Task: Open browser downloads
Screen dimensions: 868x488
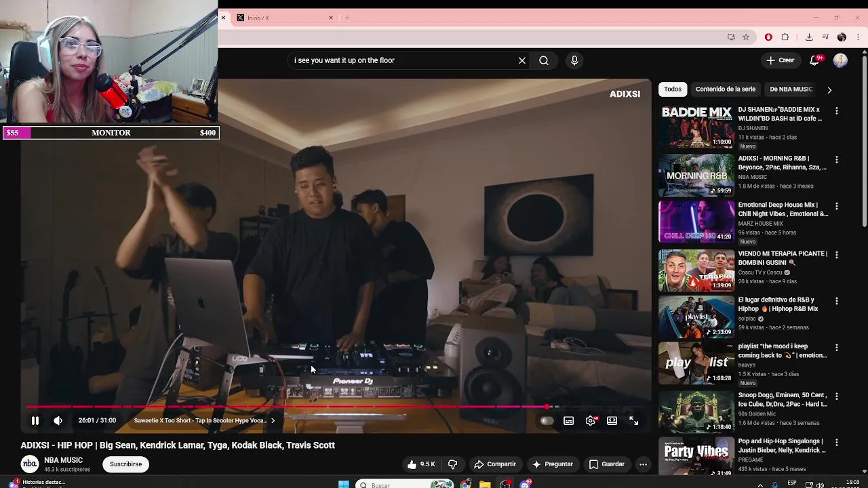Action: point(809,37)
